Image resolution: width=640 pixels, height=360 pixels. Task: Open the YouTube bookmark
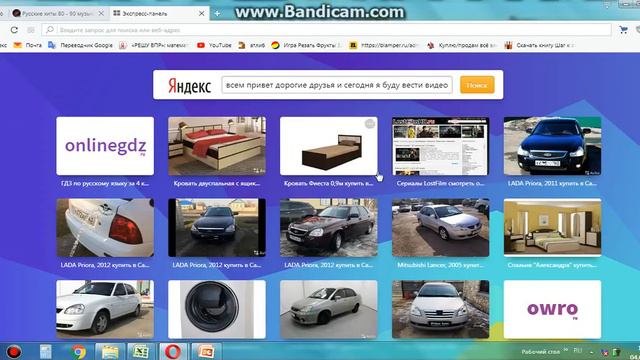(x=214, y=45)
